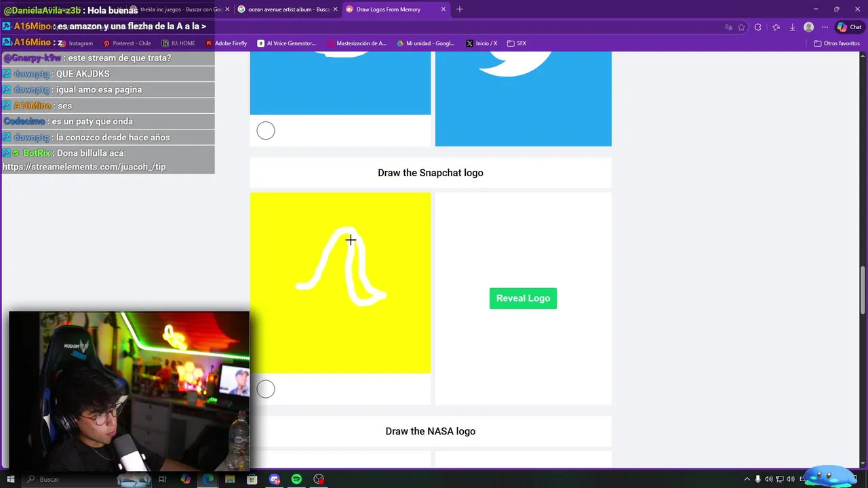Click the microphone system tray icon

pyautogui.click(x=758, y=479)
